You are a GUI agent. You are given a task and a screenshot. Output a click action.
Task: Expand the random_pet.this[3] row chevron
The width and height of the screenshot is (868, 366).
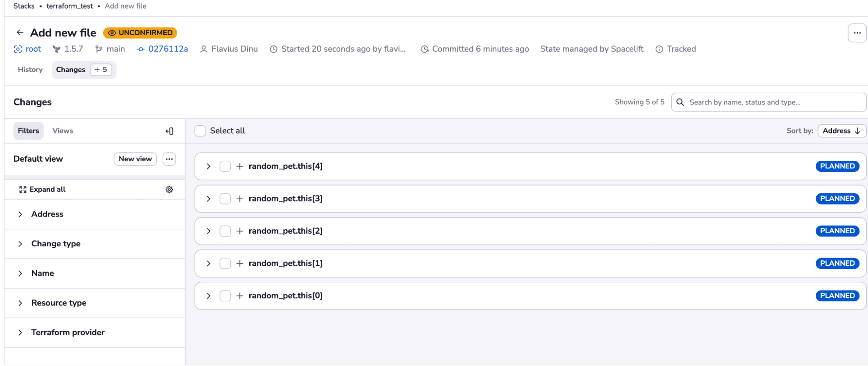208,199
